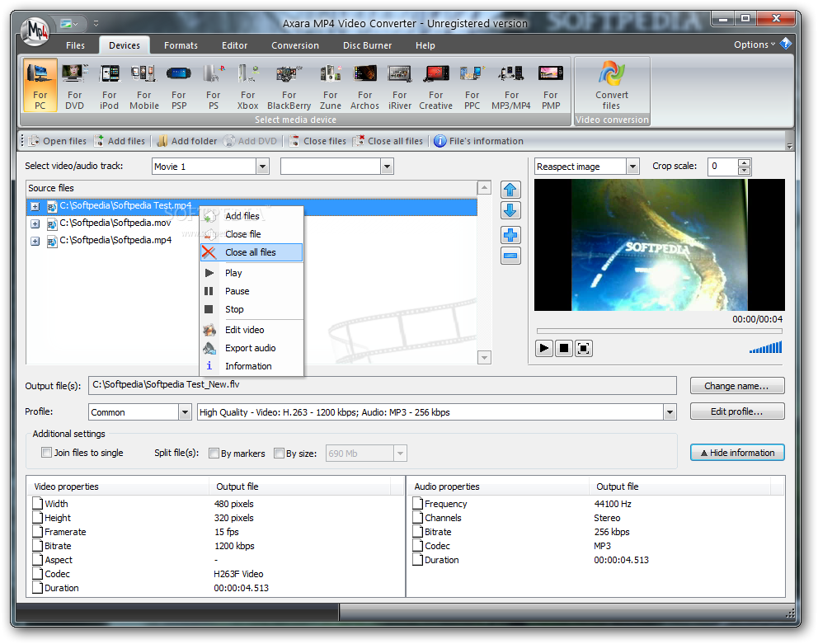818x644 pixels.
Task: Enable splitting By size
Action: tap(279, 453)
